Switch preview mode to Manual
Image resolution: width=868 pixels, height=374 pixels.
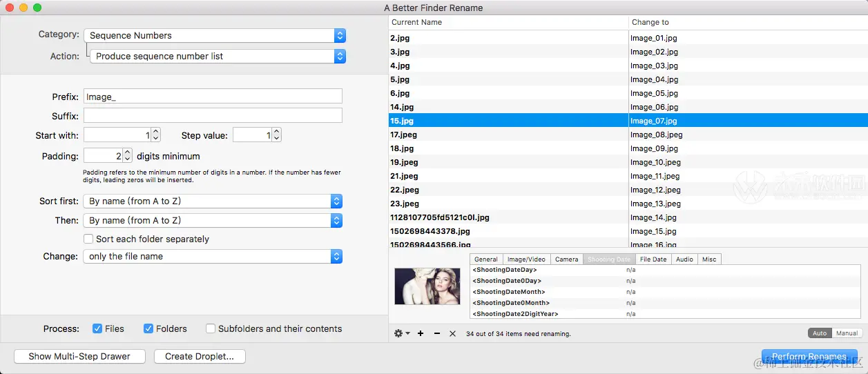[x=847, y=333]
